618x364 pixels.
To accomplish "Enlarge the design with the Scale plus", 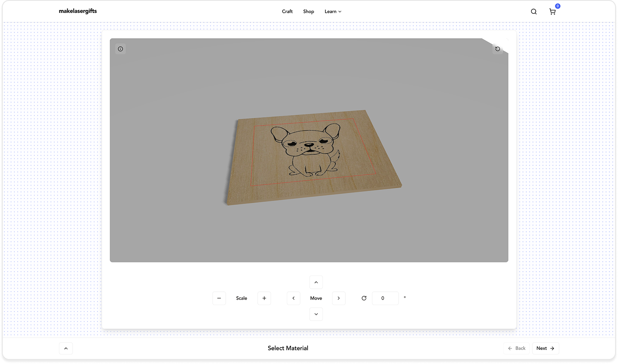I will coord(264,298).
